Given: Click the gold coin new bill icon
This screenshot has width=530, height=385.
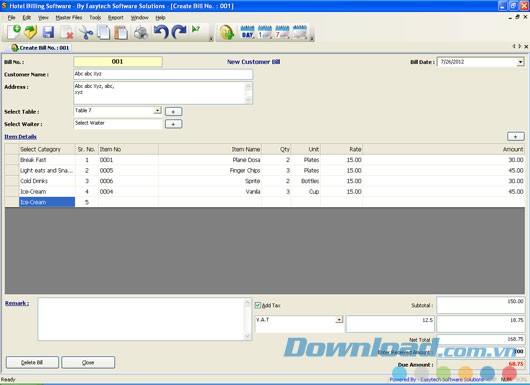Looking at the screenshot, I should click(227, 33).
